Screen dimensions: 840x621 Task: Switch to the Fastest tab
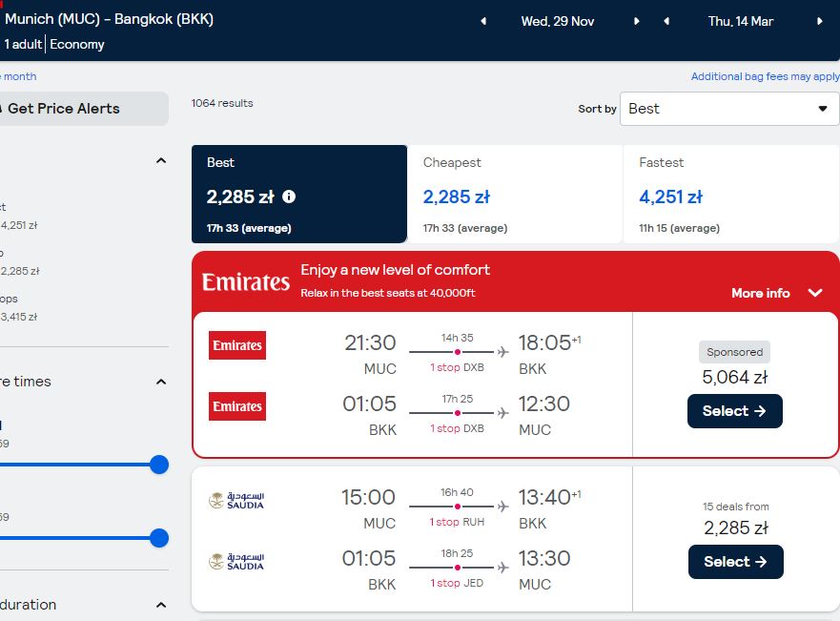pyautogui.click(x=731, y=194)
